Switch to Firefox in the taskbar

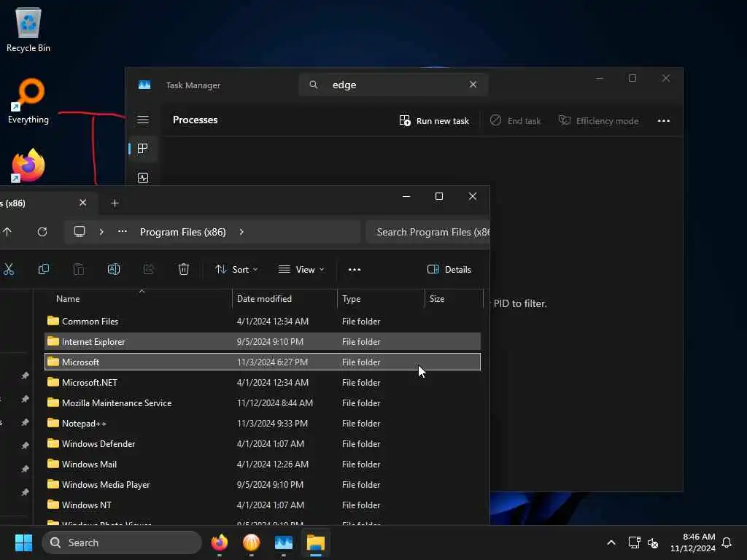click(219, 542)
